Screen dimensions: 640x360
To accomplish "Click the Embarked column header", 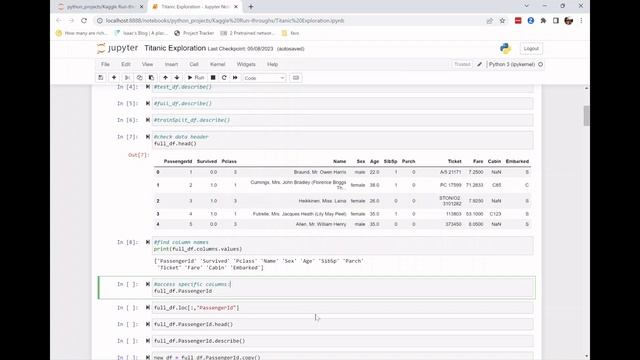I will pos(517,161).
